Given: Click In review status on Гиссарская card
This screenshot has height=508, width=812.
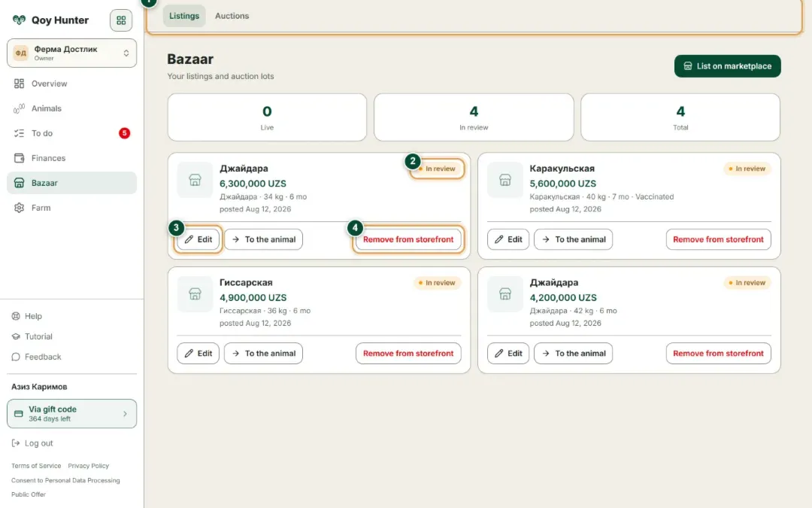Looking at the screenshot, I should tap(437, 282).
